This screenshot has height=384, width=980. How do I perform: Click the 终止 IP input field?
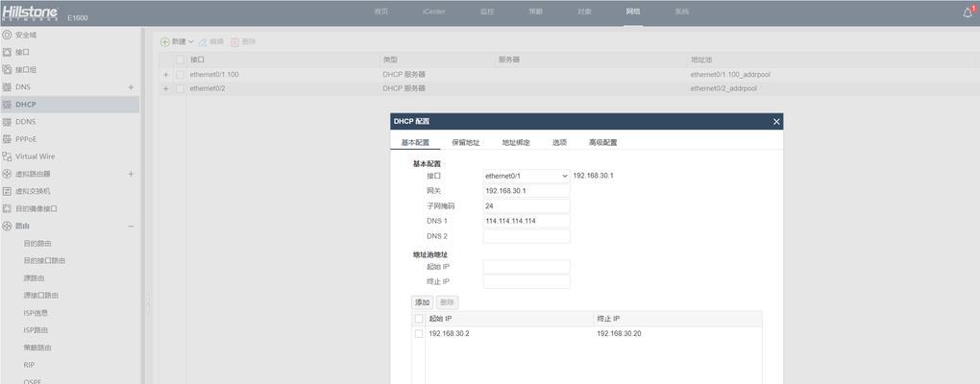pos(527,281)
